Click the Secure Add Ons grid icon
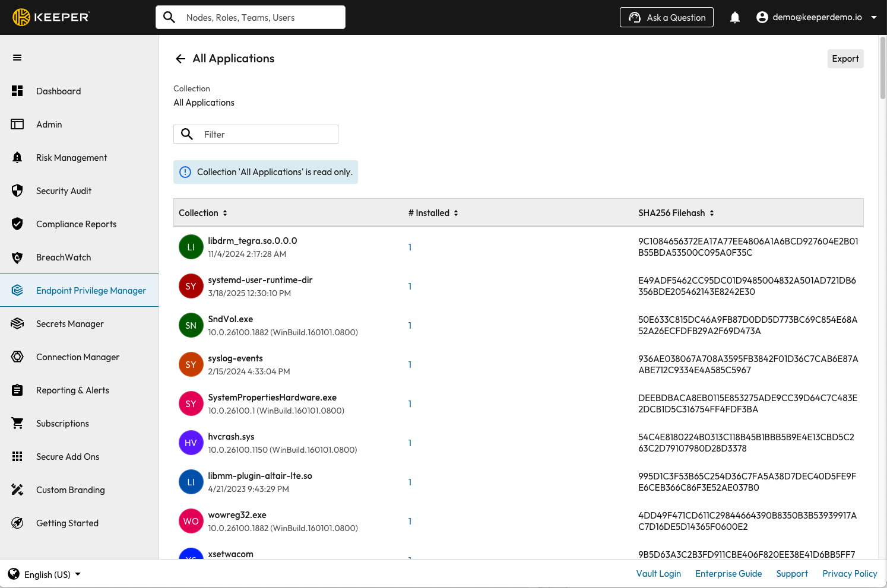Viewport: 887px width, 588px height. [17, 457]
